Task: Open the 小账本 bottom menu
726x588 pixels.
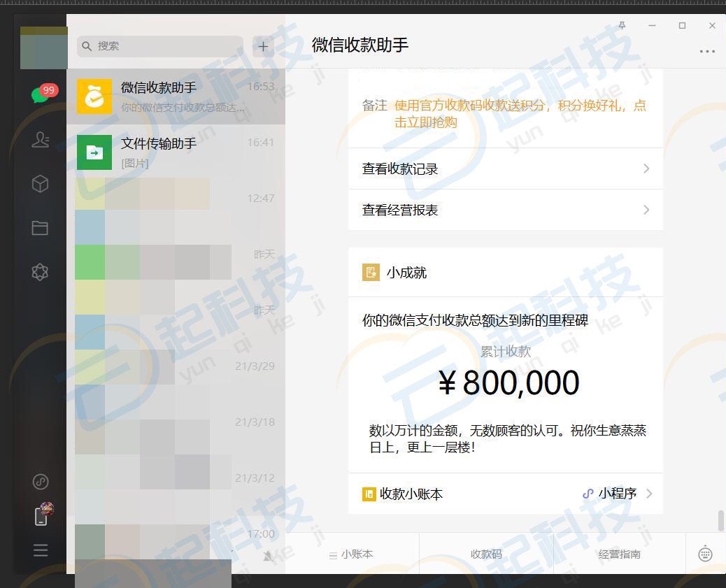Action: (x=352, y=554)
